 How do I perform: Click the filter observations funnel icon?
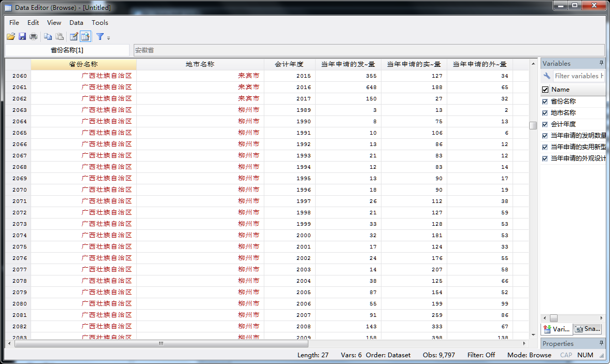click(100, 37)
